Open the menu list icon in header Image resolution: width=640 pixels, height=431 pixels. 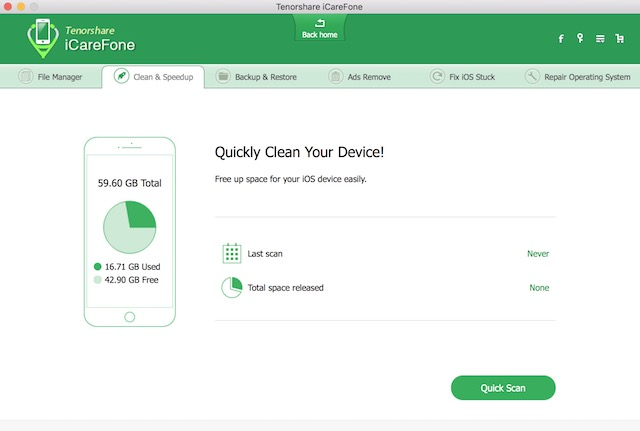(600, 39)
